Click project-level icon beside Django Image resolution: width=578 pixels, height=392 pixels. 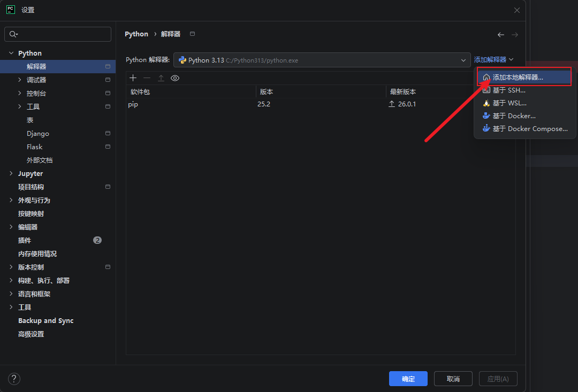pos(108,134)
